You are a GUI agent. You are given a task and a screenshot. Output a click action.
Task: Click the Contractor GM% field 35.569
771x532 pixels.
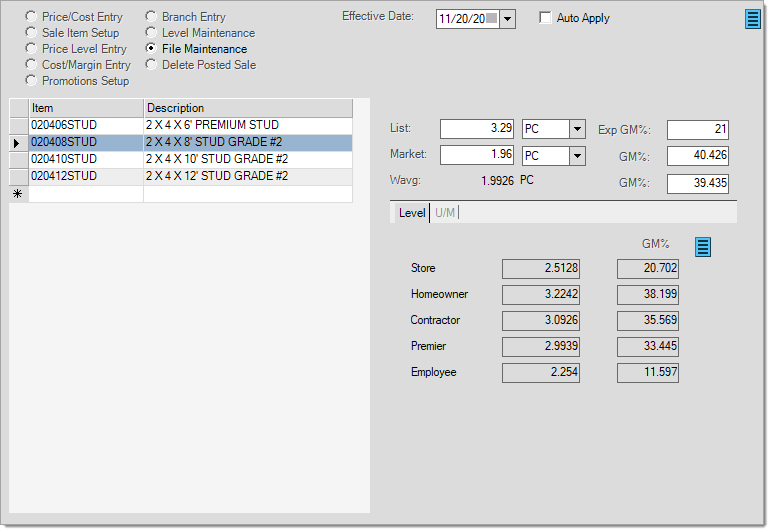point(648,321)
